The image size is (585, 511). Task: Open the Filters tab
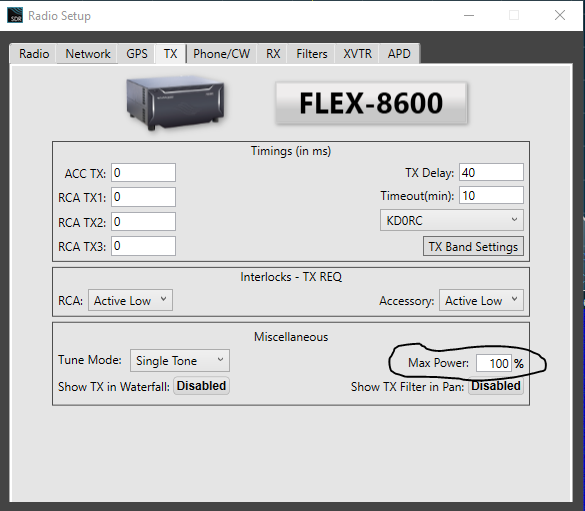(312, 54)
